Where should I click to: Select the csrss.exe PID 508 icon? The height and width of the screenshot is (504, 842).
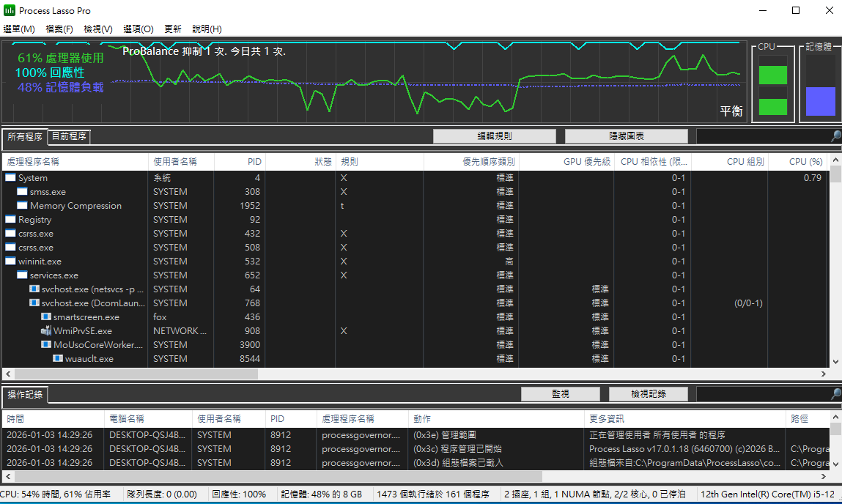pyautogui.click(x=10, y=248)
